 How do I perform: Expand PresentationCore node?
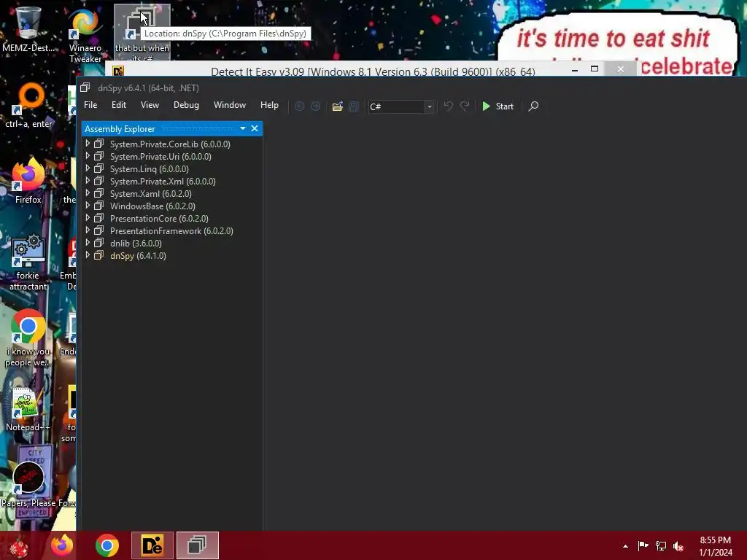(88, 217)
